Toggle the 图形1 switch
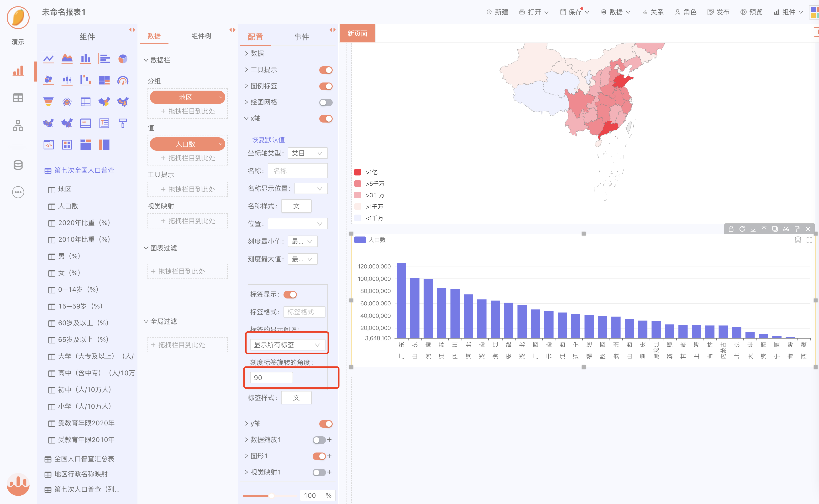This screenshot has width=819, height=504. [x=319, y=456]
